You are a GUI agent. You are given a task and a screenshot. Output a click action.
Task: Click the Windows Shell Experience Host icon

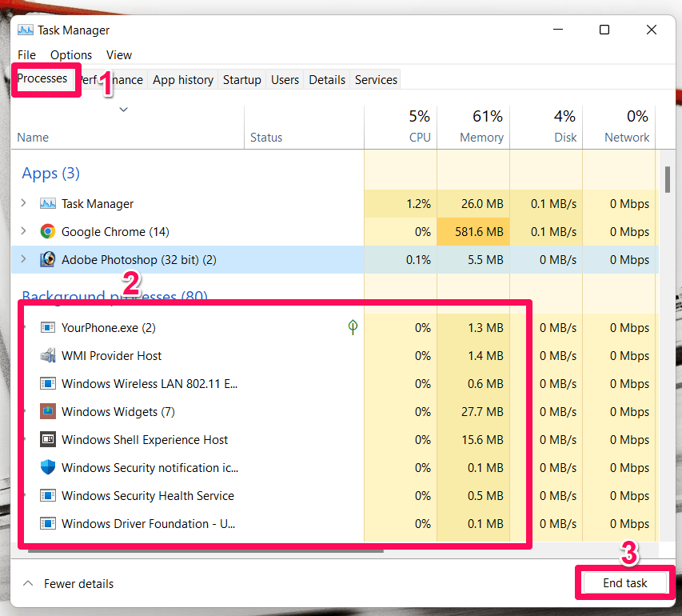(48, 440)
